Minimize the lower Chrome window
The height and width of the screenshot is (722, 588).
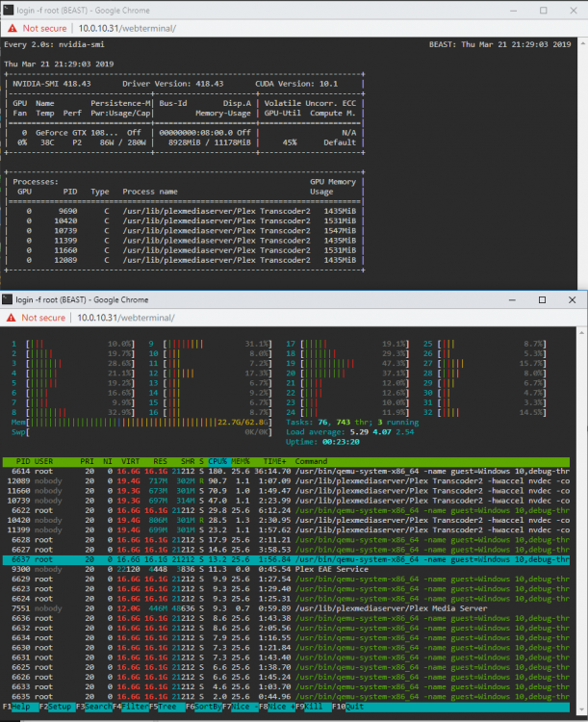(512, 299)
